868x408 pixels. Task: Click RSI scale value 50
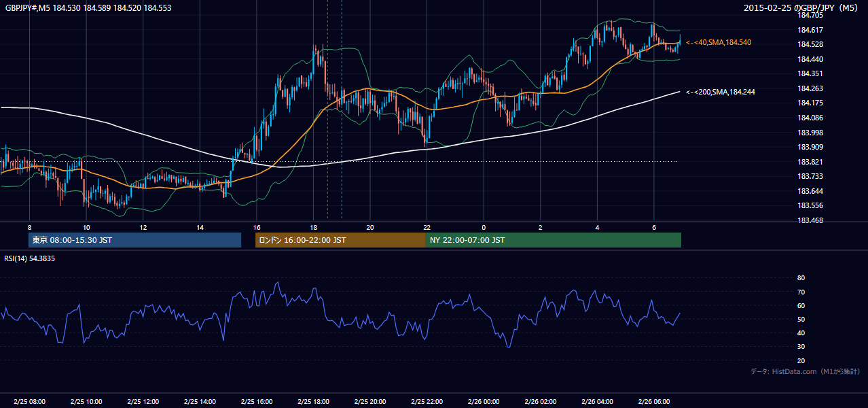click(x=801, y=319)
